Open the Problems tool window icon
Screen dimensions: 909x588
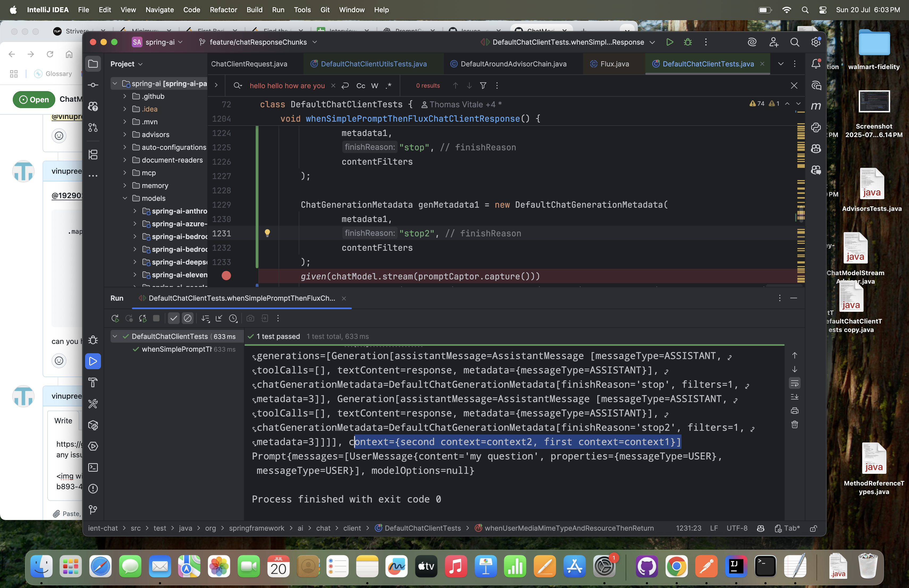(x=93, y=488)
